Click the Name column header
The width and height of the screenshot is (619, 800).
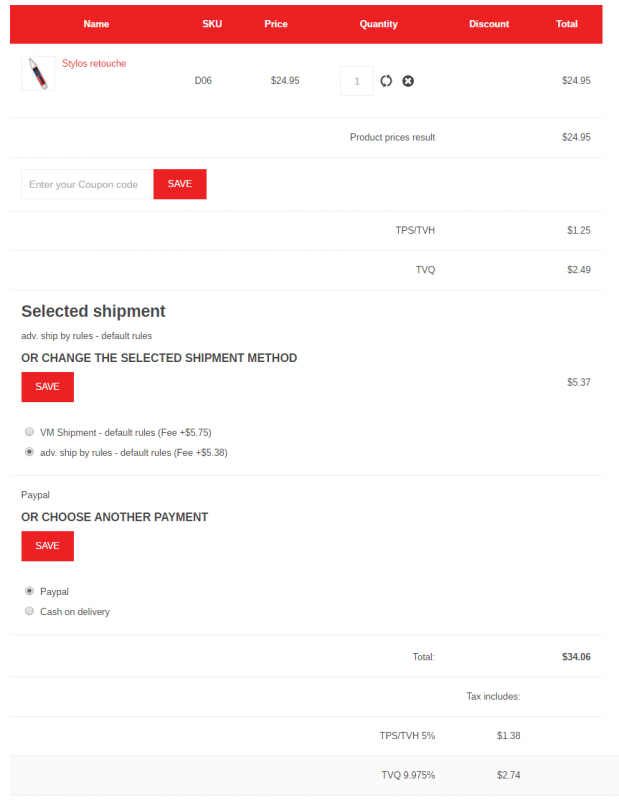96,24
